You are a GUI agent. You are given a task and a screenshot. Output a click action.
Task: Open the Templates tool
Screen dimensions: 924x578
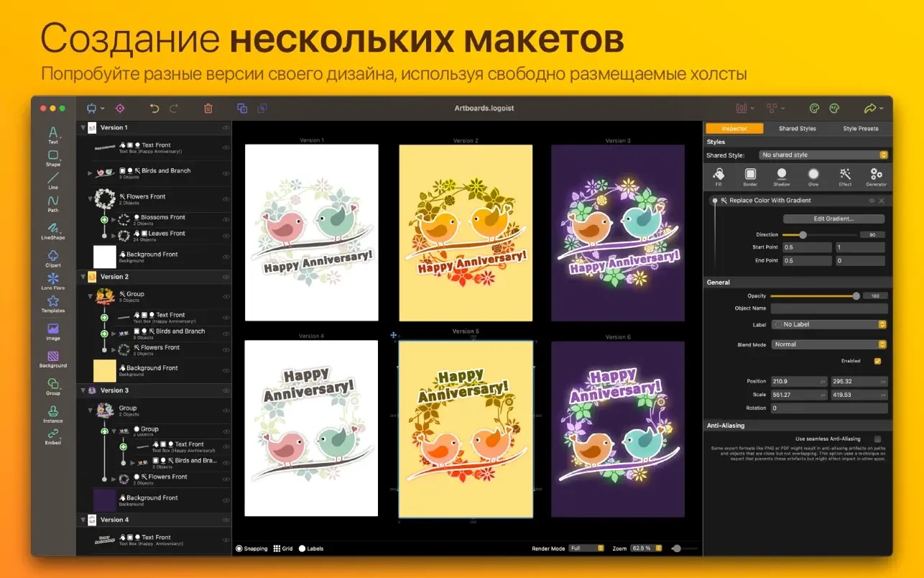coord(53,303)
